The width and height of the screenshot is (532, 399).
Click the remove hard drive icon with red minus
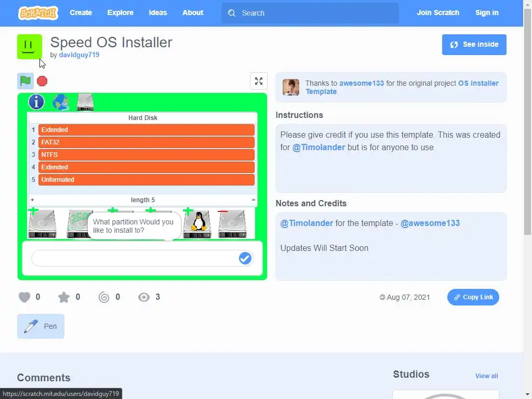(x=232, y=223)
